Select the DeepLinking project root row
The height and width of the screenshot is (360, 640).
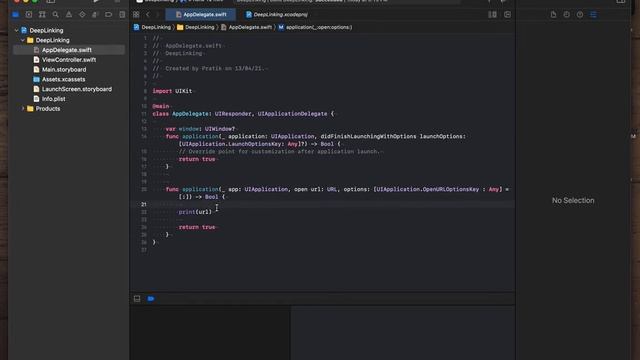click(x=69, y=30)
